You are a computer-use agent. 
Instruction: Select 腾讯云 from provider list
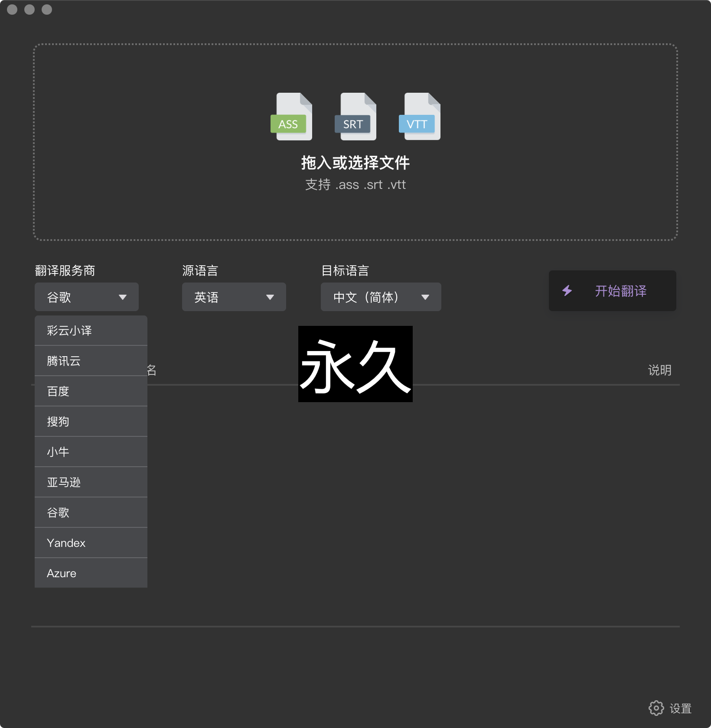(x=91, y=361)
